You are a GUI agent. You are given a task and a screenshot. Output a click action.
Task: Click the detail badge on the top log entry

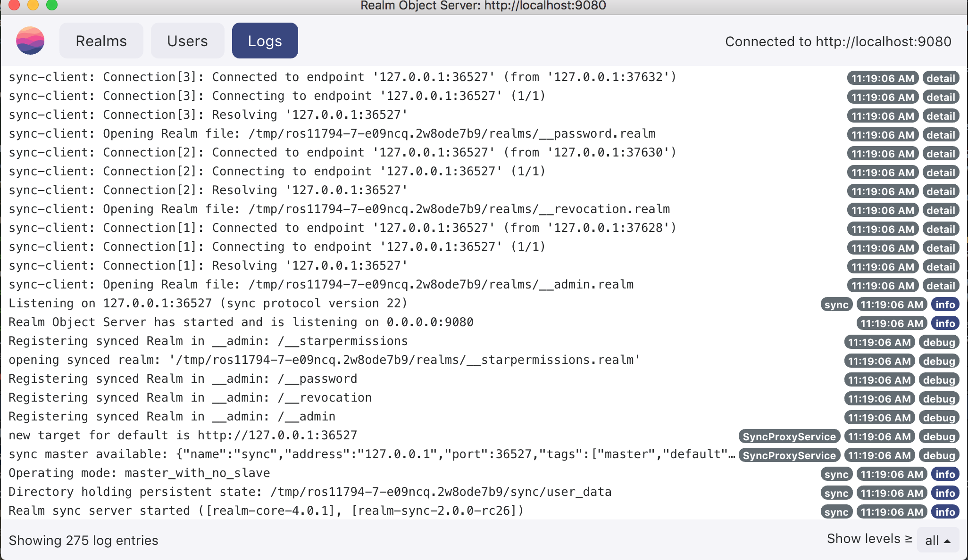(x=940, y=78)
